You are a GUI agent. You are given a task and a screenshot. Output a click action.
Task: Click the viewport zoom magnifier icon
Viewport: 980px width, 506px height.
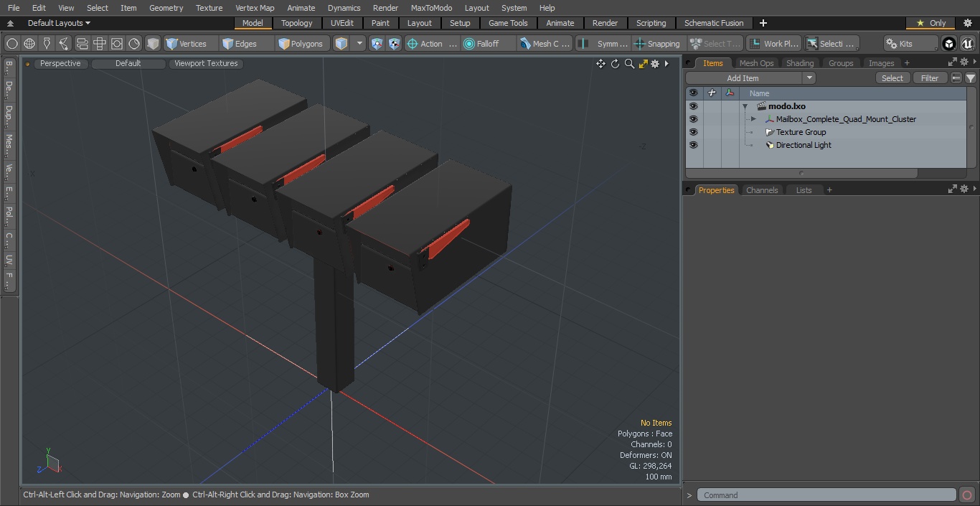629,64
